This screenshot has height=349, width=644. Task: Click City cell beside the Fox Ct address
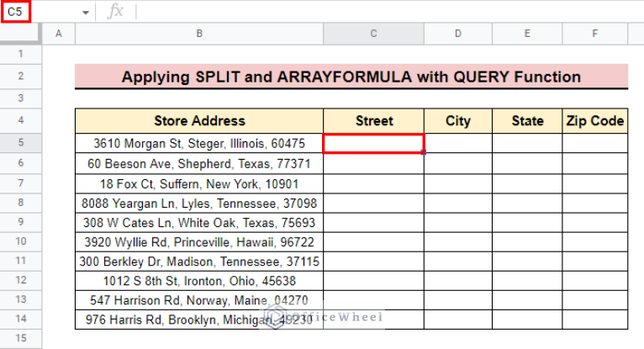(458, 183)
